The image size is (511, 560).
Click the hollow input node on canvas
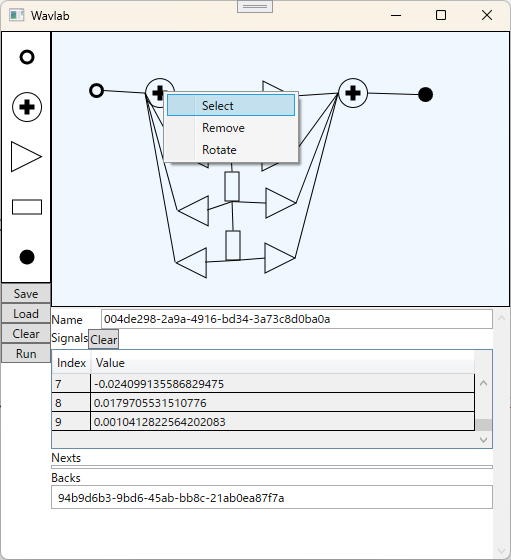[96, 91]
